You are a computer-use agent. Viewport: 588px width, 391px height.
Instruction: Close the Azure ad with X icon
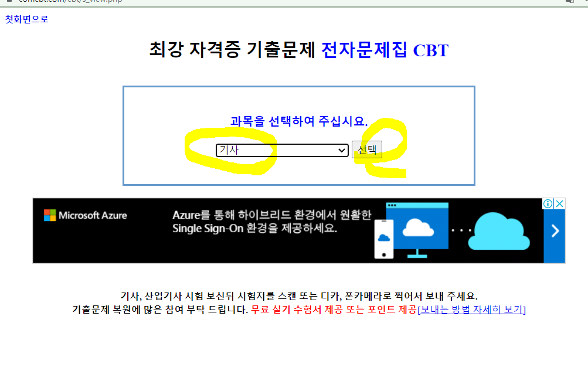coord(559,203)
